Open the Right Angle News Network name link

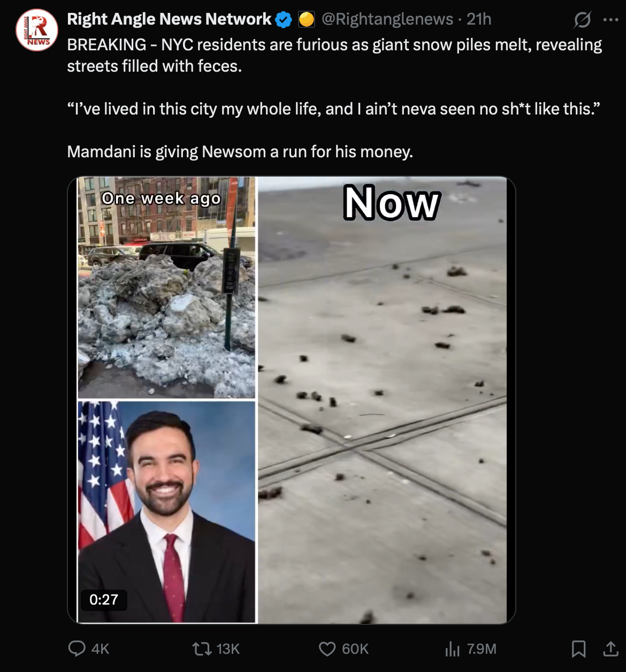[169, 19]
